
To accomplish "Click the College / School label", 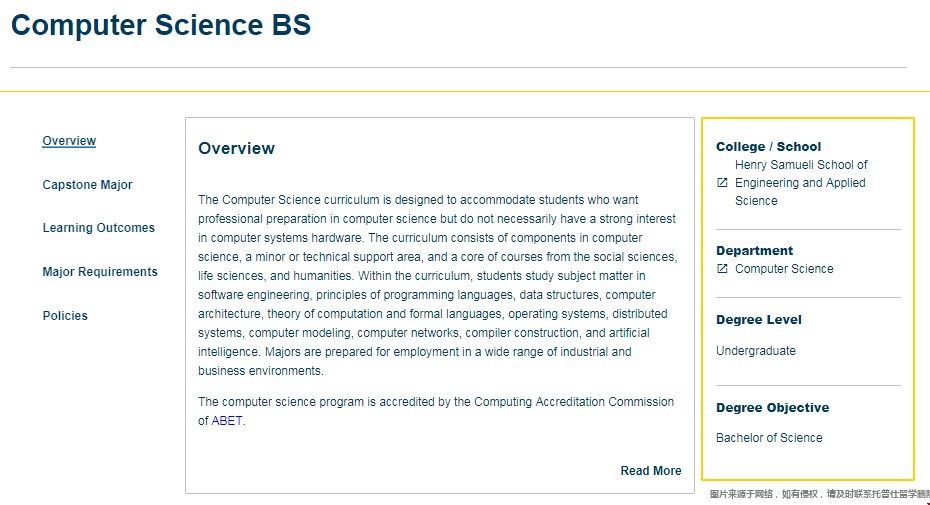I will point(768,147).
